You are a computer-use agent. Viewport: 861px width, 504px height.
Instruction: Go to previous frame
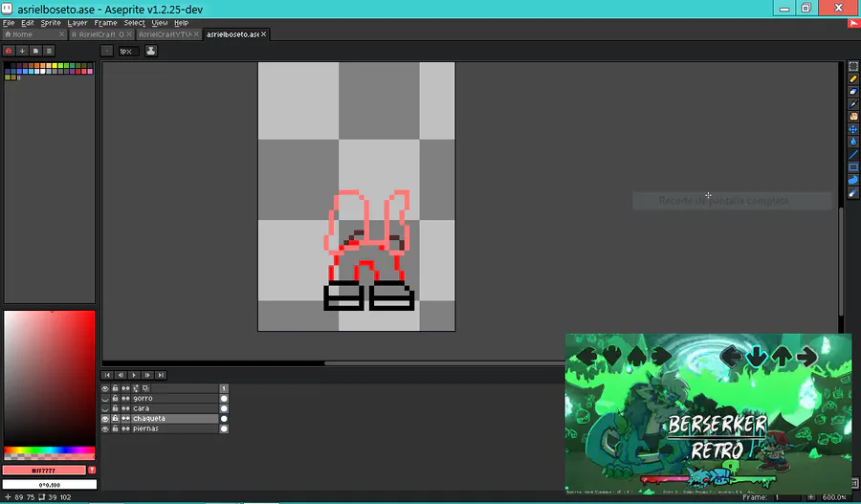(121, 375)
